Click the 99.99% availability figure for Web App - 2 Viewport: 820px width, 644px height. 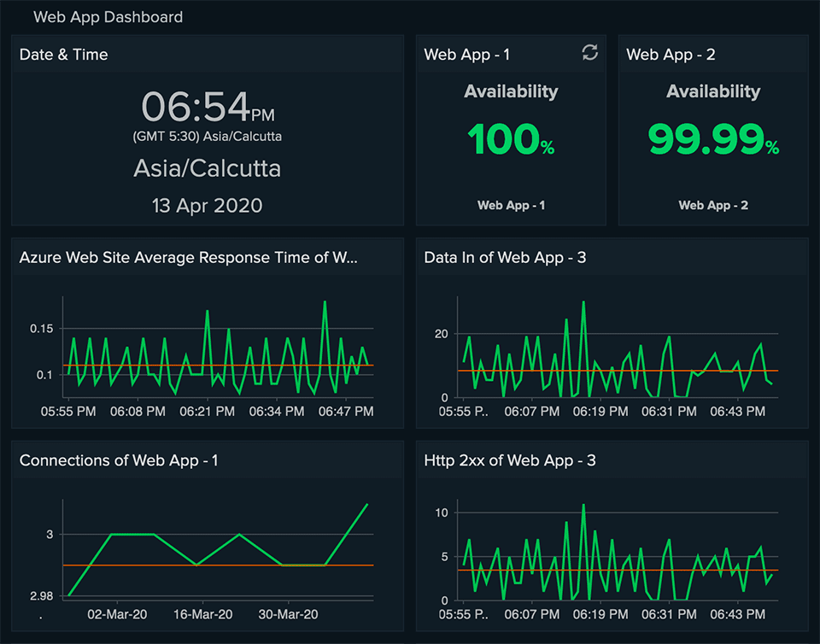coord(713,139)
